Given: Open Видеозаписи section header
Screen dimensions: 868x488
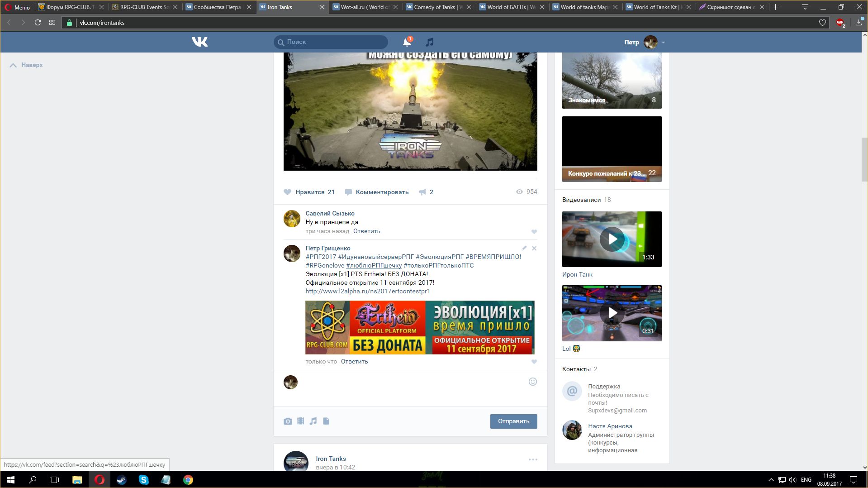Looking at the screenshot, I should pyautogui.click(x=581, y=200).
